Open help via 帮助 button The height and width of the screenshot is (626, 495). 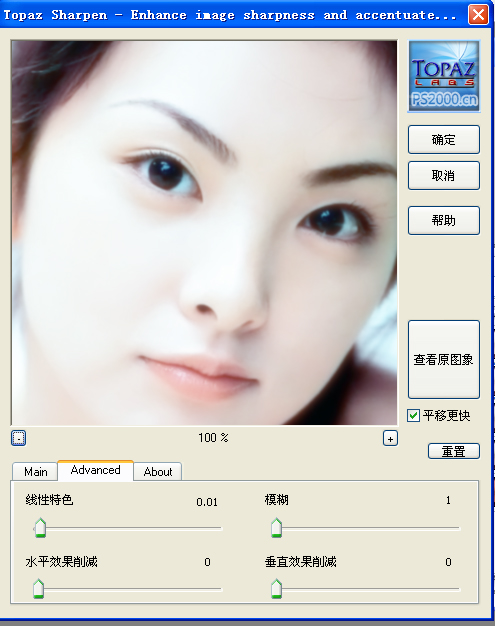click(444, 220)
